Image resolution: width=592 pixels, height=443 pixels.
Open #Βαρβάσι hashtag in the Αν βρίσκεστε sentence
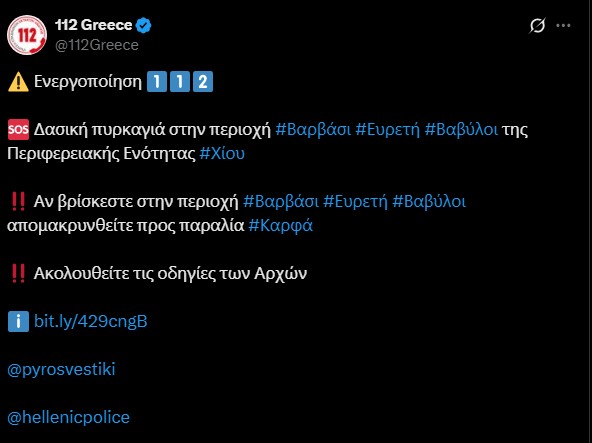tap(281, 202)
